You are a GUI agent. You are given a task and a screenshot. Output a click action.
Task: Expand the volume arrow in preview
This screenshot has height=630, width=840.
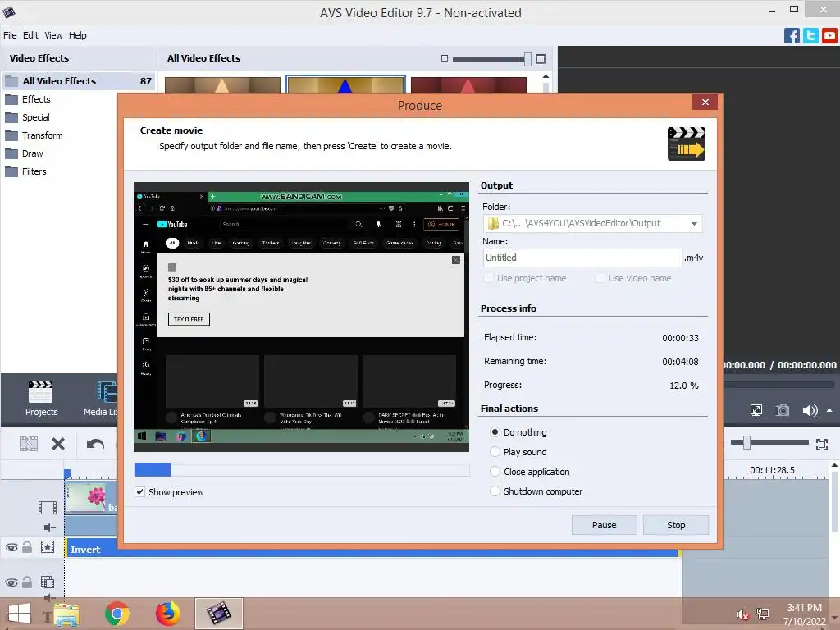829,410
